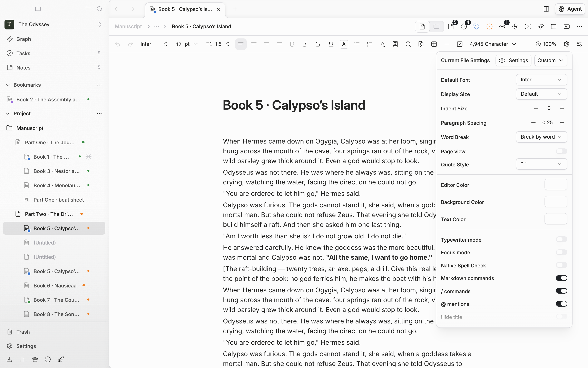Open Settings button in file settings panel

513,60
